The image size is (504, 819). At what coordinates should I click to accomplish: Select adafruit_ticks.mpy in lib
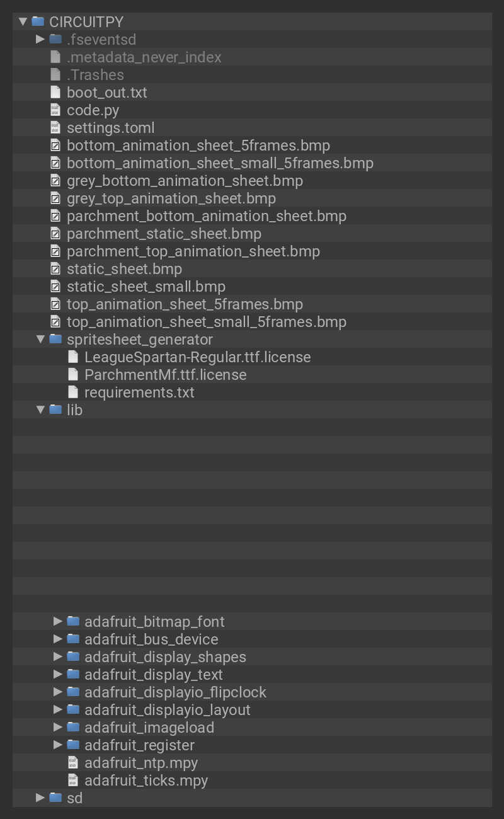(146, 781)
